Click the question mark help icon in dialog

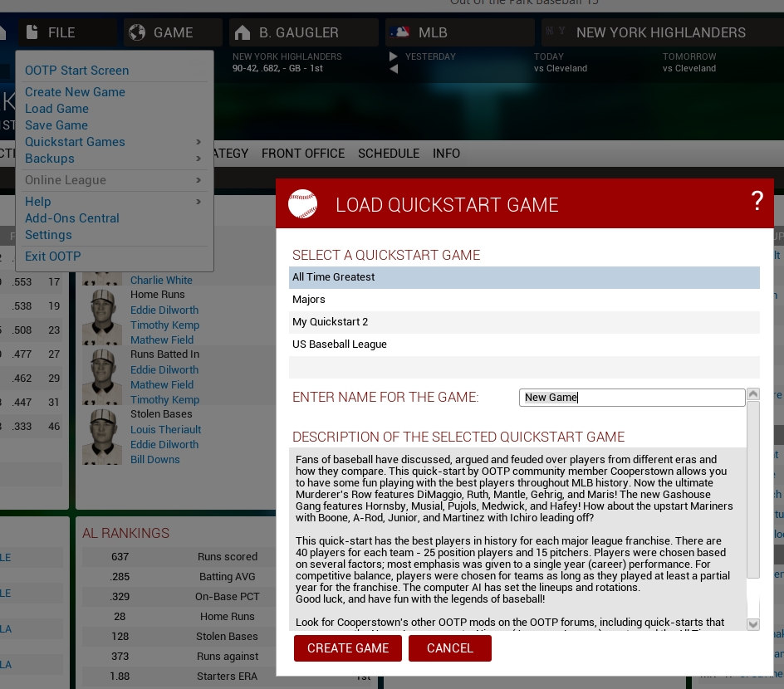[757, 201]
